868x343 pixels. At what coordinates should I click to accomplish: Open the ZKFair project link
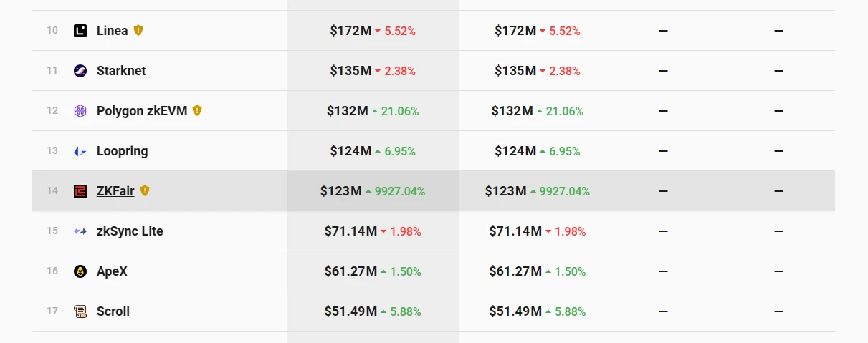click(115, 191)
